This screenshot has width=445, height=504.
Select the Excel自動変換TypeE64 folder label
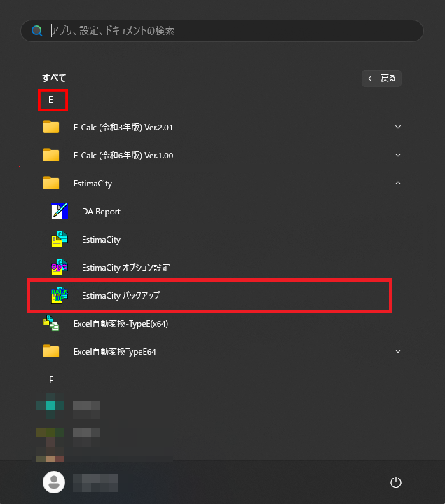115,352
